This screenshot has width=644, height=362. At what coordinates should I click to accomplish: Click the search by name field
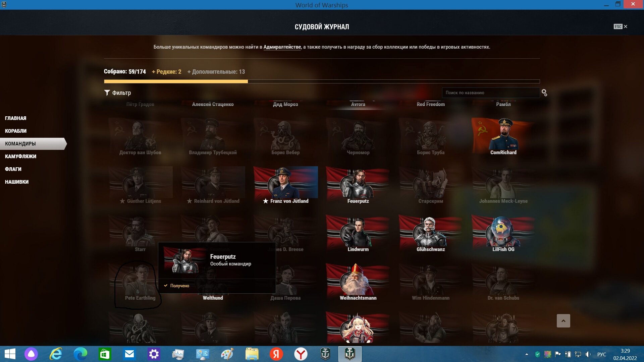pyautogui.click(x=491, y=93)
